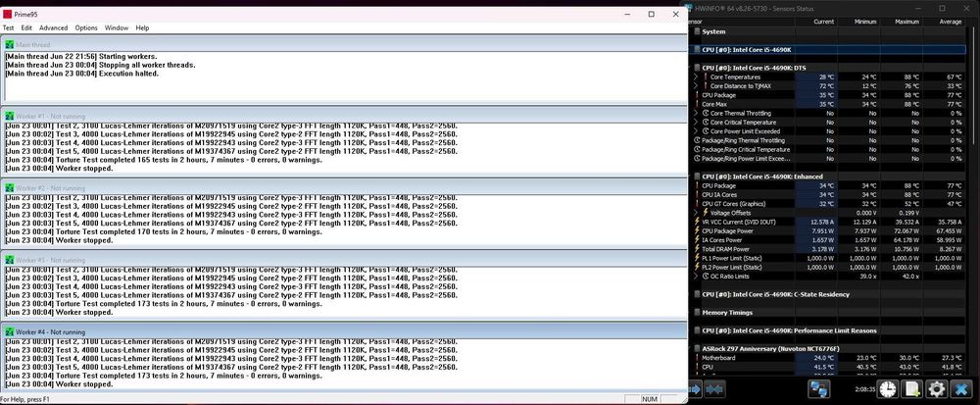Click the Worker #2 window icon
Viewport: 980px width, 405px height.
[10, 188]
